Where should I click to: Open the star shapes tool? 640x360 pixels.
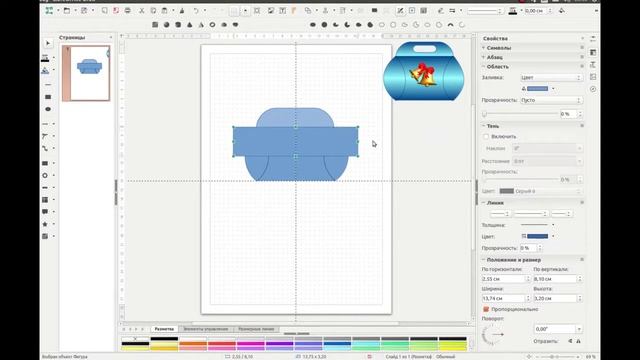click(x=45, y=224)
